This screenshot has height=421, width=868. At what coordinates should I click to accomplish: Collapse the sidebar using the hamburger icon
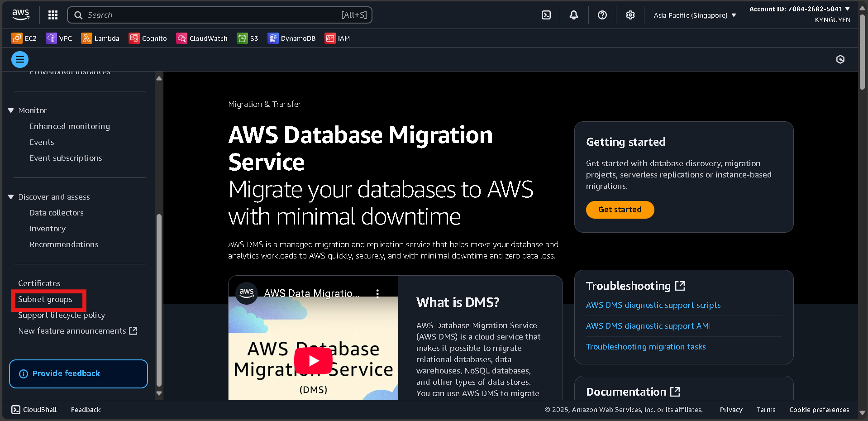tap(19, 59)
